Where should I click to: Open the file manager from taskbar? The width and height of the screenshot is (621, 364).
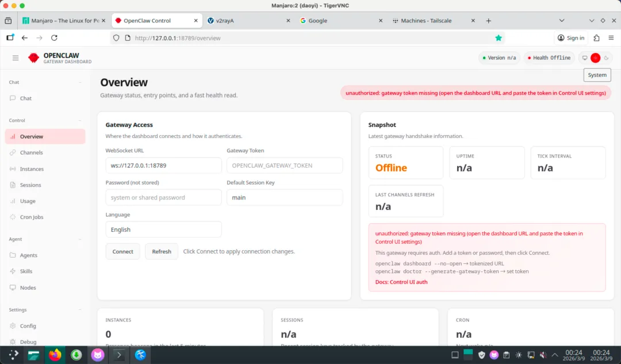pos(34,355)
